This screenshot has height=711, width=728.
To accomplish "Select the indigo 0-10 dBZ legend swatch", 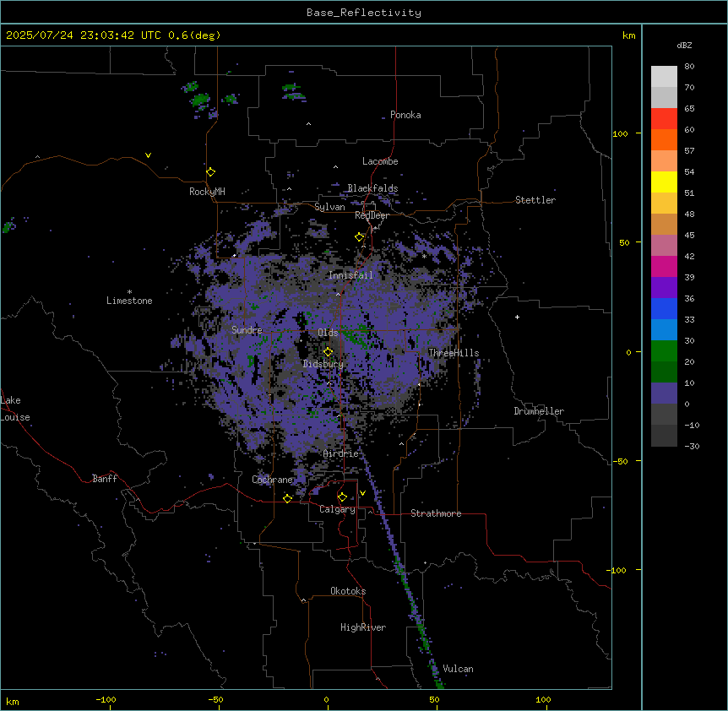I will click(664, 393).
